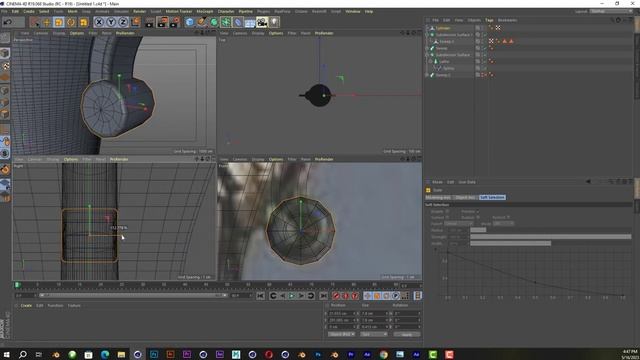Expand the Subdivision Surface.1 object
The image size is (640, 360).
(x=427, y=35)
